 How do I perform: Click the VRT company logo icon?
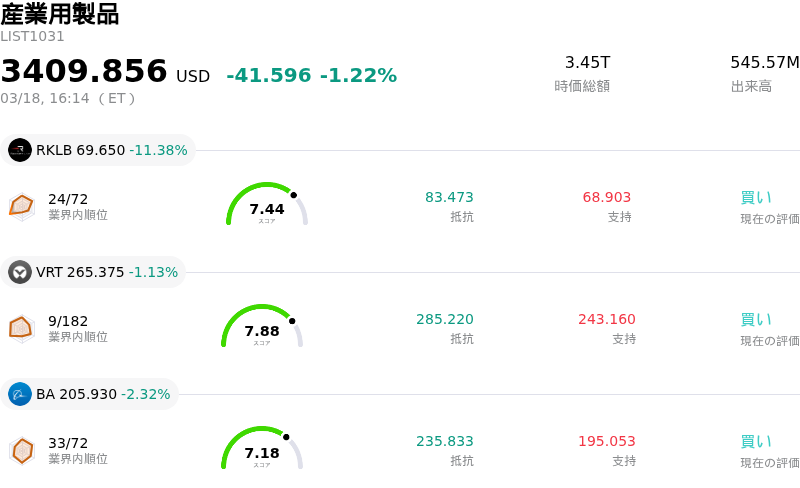20,272
